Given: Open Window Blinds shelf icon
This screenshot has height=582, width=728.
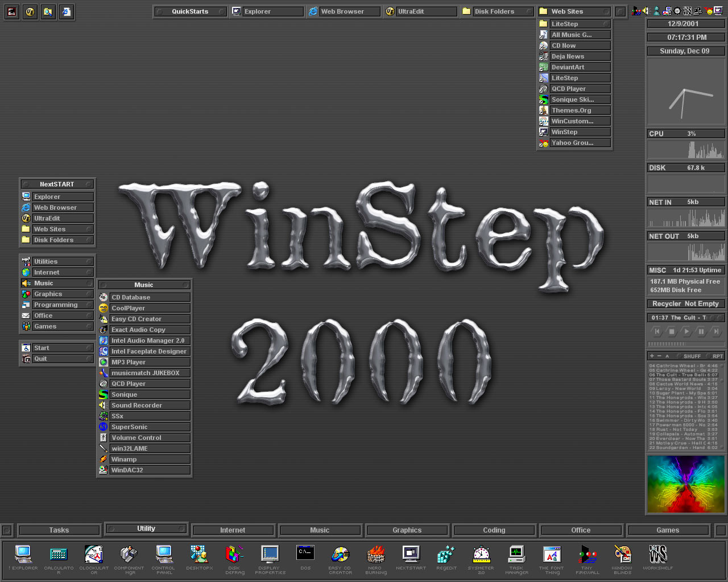Looking at the screenshot, I should point(622,560).
